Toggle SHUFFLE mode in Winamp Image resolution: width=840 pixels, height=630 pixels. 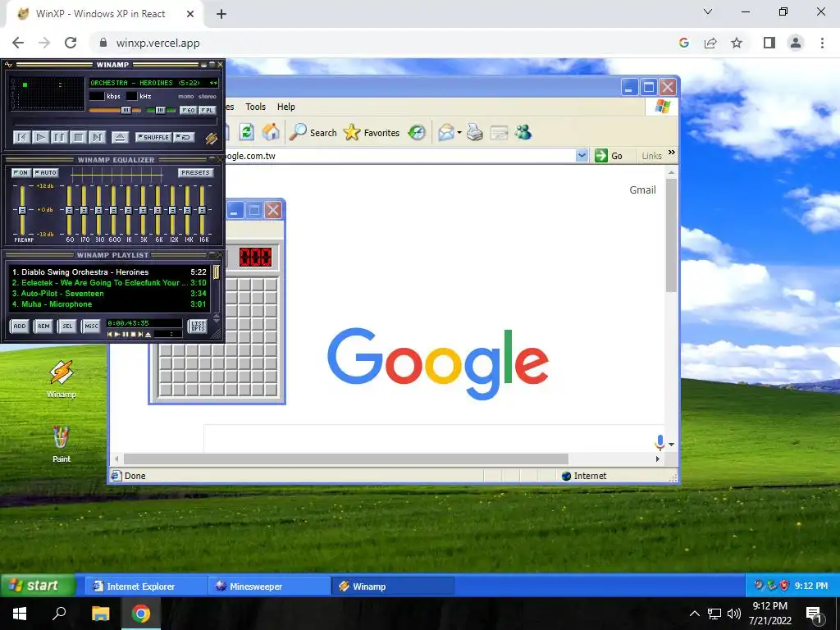point(153,138)
